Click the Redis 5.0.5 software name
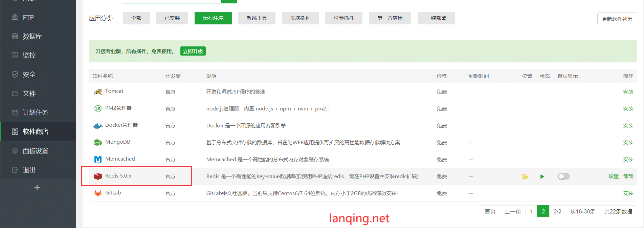 [118, 175]
